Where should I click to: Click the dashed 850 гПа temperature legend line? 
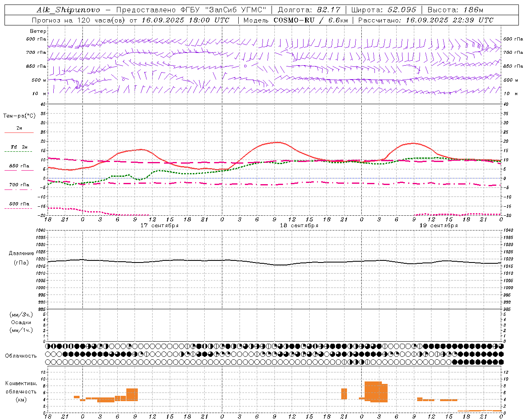point(19,170)
